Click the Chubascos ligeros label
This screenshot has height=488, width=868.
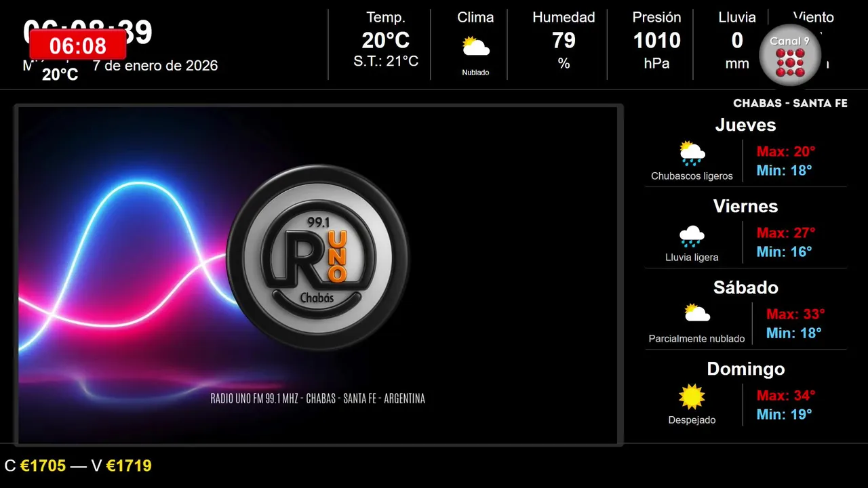(x=692, y=176)
